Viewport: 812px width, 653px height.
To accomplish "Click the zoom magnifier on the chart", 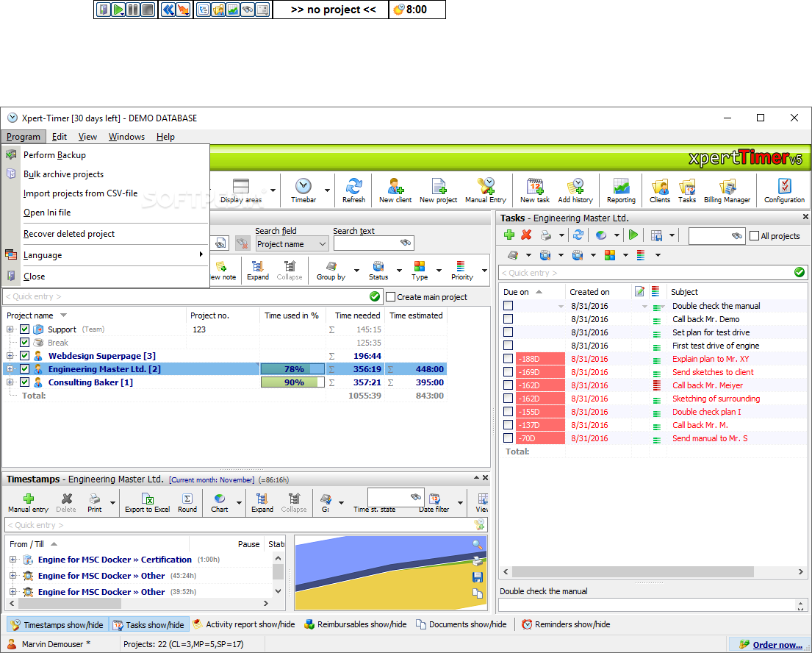I will (x=478, y=545).
